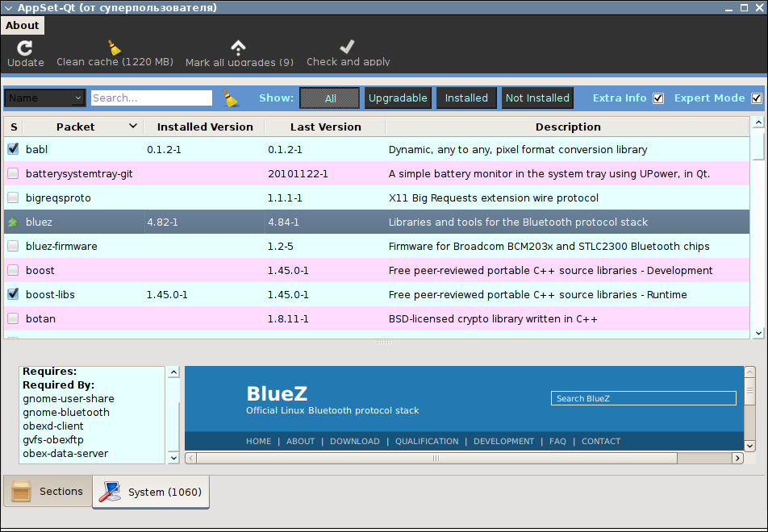Click the Check and apply checkmark icon

[x=347, y=47]
